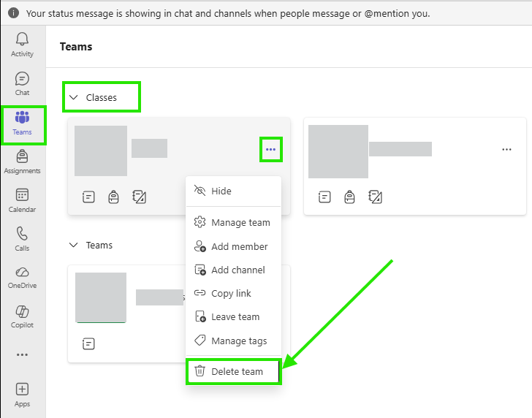The width and height of the screenshot is (532, 418).
Task: Open more options for second class card
Action: coord(506,149)
